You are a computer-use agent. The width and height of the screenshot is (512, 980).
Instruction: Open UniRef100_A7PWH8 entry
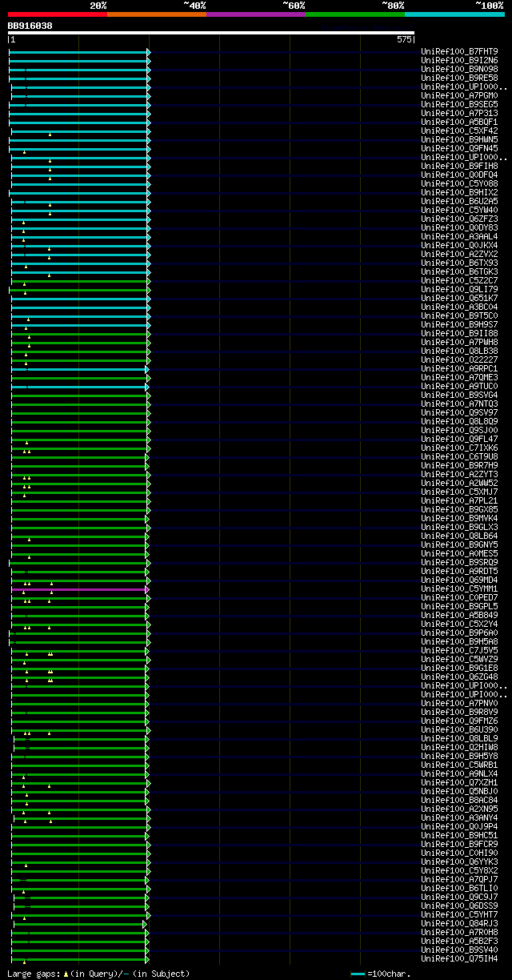459,343
